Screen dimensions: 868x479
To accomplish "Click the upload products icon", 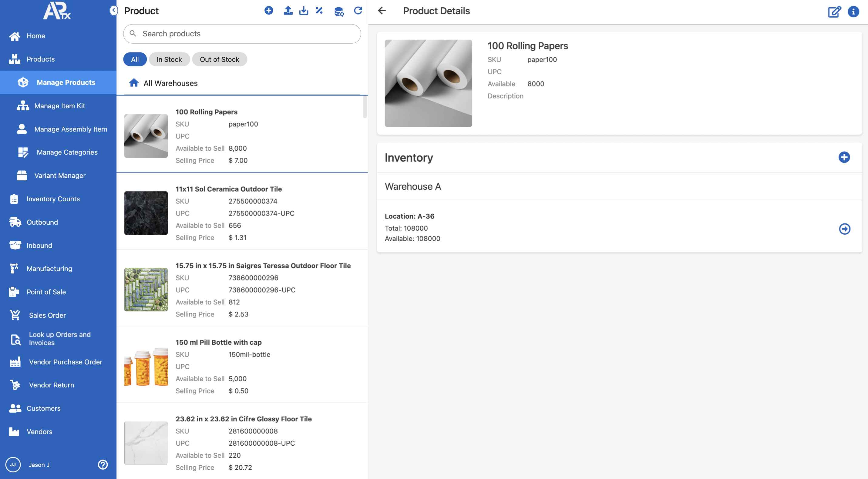I will pos(288,10).
